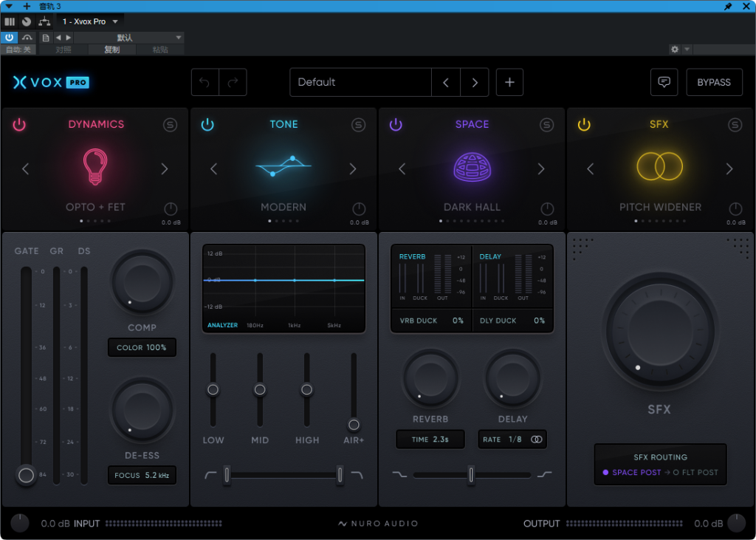
Task: Open the feedback chat bubble icon
Action: point(664,82)
